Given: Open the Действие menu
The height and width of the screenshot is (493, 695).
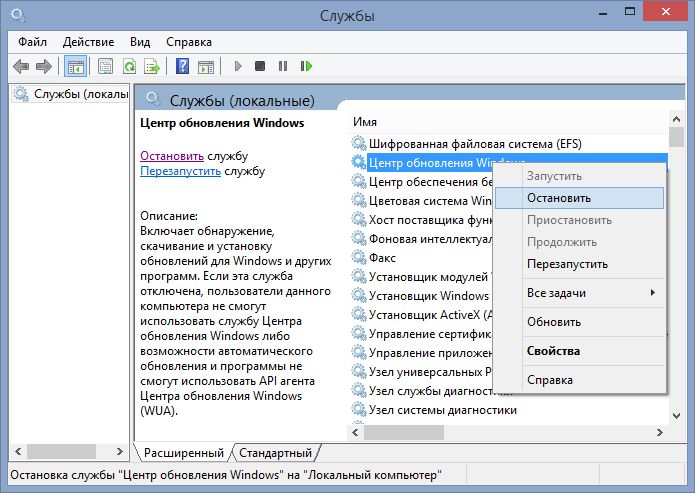Looking at the screenshot, I should pyautogui.click(x=88, y=42).
